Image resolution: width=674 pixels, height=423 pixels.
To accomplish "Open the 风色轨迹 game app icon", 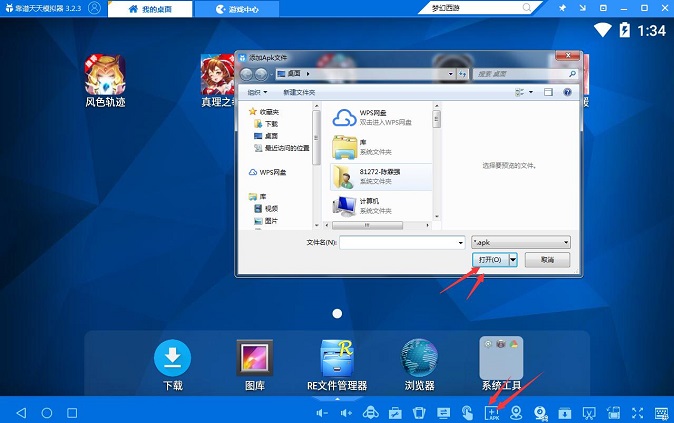I will coord(105,80).
